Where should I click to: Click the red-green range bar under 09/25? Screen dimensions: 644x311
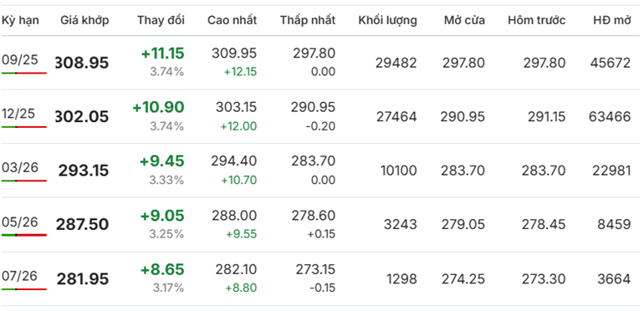(23, 73)
